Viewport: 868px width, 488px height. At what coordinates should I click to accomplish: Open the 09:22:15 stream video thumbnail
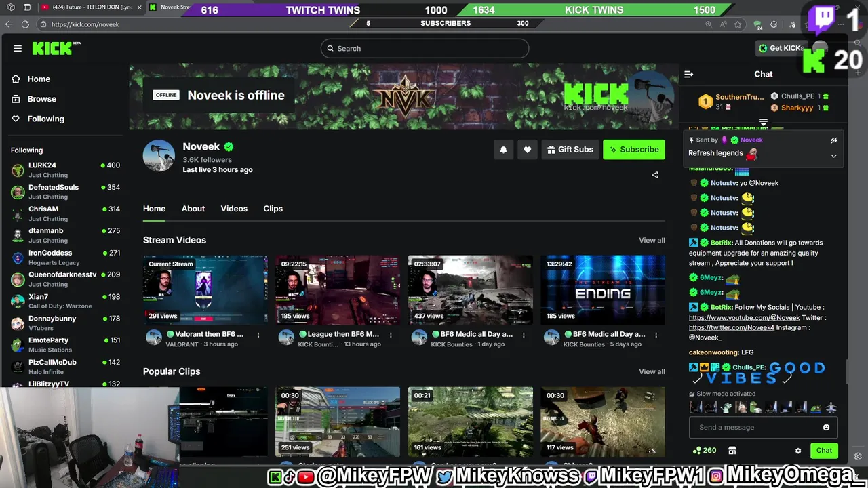[338, 290]
